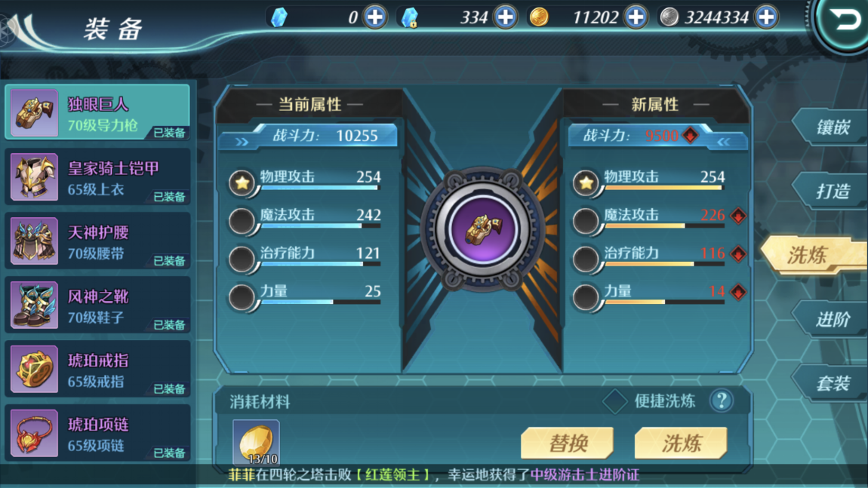868x488 pixels.
Task: Click the 替换 button
Action: click(568, 443)
